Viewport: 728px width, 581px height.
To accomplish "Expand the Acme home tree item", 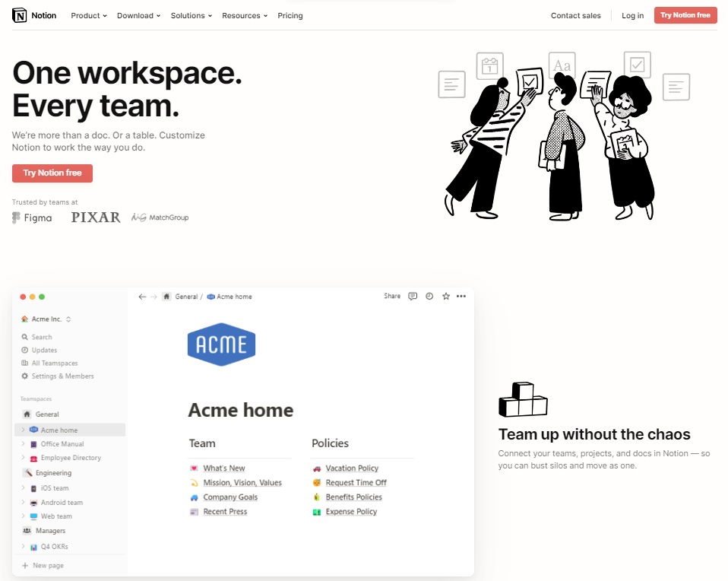I will pos(24,430).
